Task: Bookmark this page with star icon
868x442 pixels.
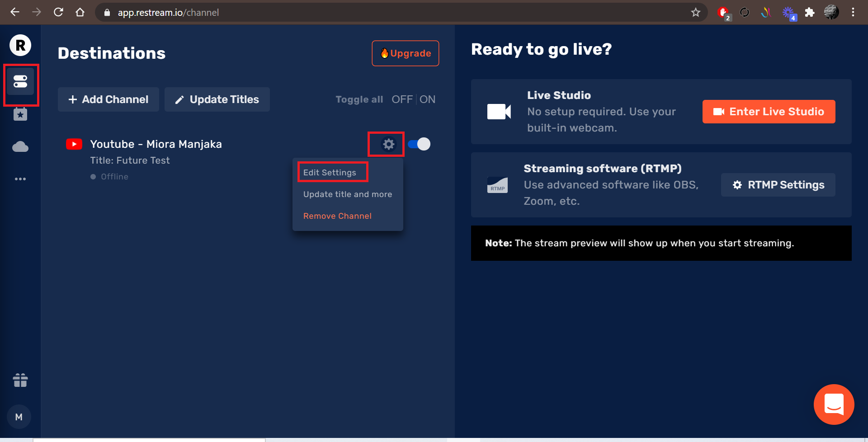Action: point(695,13)
